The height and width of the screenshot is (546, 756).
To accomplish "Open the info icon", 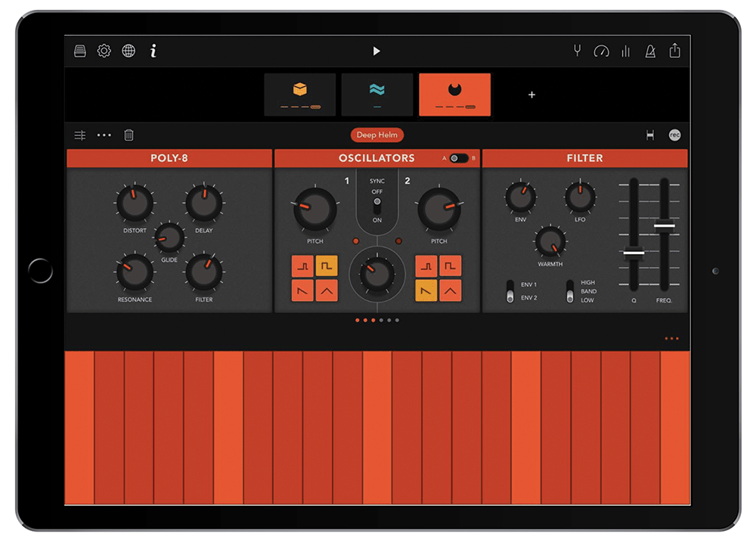I will (x=153, y=51).
